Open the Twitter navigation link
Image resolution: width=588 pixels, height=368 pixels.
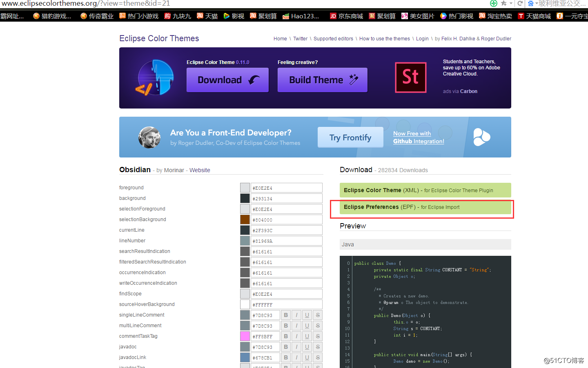[x=300, y=39]
